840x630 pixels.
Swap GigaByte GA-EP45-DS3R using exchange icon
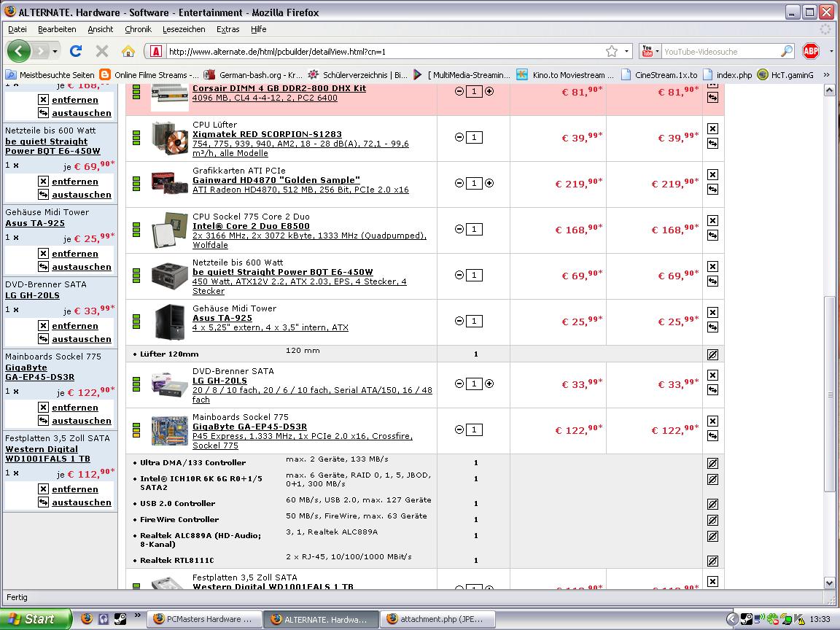coord(712,436)
